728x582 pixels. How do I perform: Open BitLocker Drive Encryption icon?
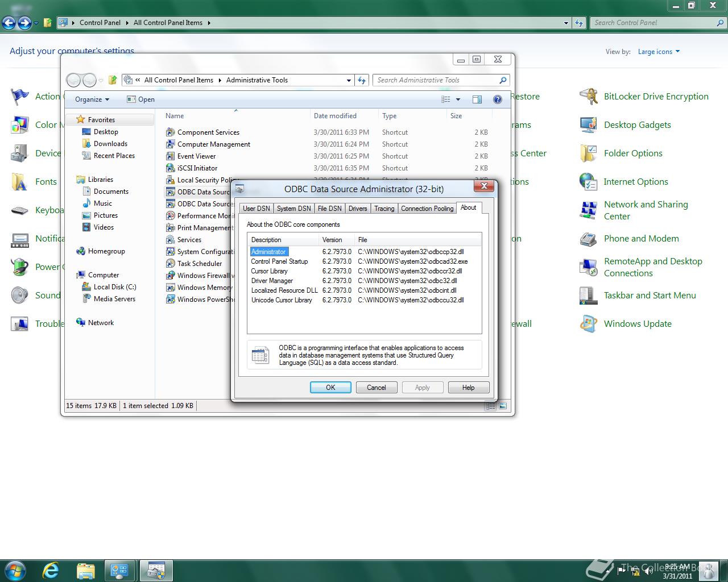pos(588,97)
